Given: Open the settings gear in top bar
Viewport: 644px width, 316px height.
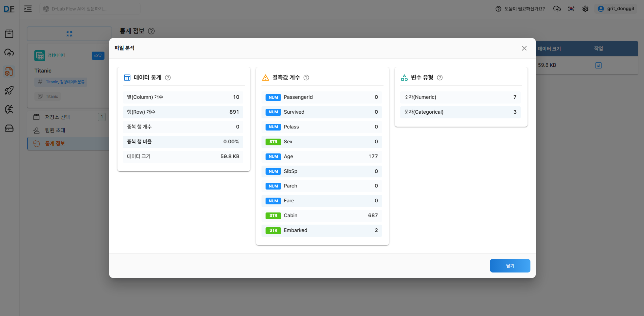Looking at the screenshot, I should 585,9.
